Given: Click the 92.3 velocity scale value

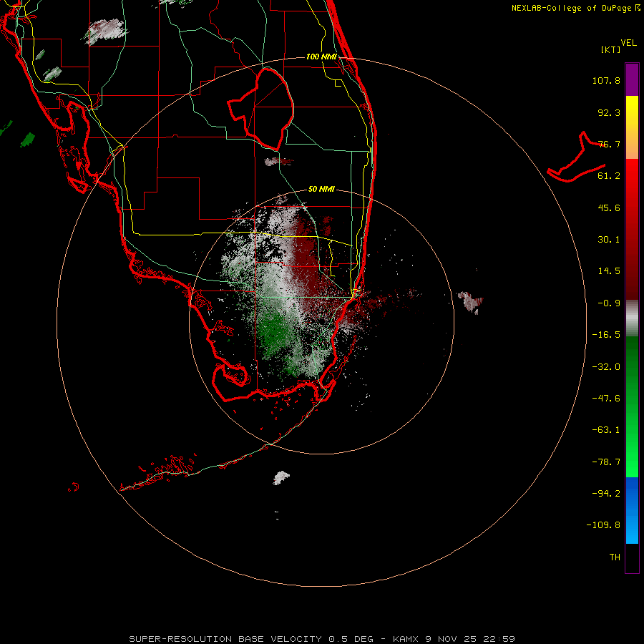Looking at the screenshot, I should (x=609, y=112).
